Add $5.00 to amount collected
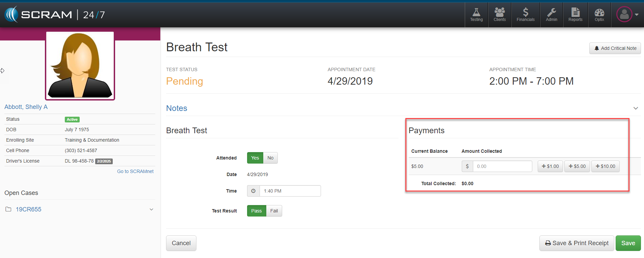The width and height of the screenshot is (644, 258). pos(577,166)
